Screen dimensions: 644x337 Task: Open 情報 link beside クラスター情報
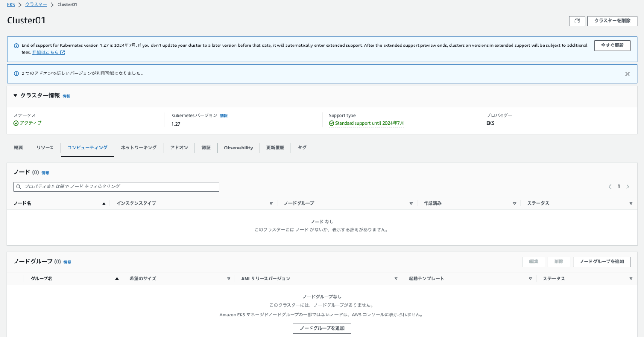tap(66, 96)
